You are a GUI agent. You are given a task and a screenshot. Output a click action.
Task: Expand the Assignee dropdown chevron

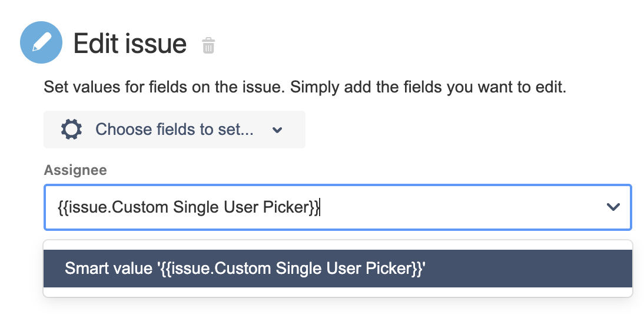pos(613,207)
